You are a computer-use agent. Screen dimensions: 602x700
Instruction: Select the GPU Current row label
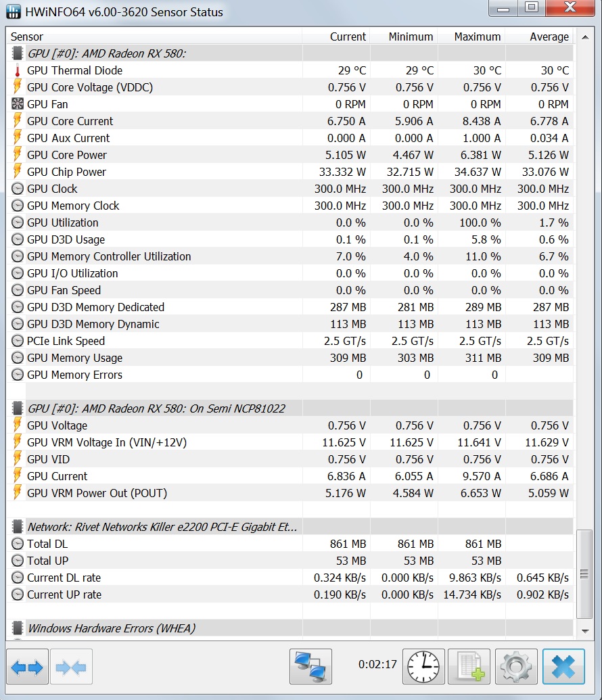click(57, 476)
